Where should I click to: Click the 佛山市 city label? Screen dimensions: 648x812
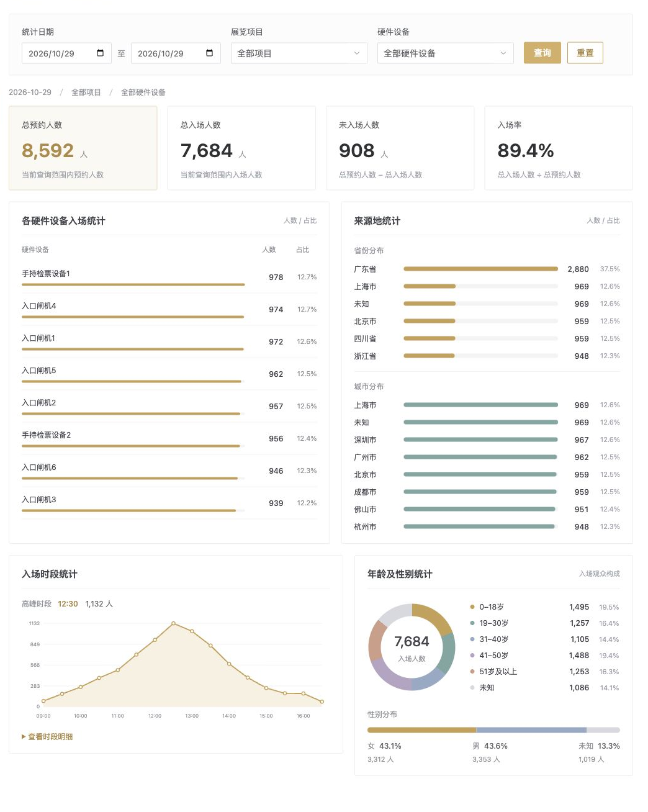tap(365, 510)
